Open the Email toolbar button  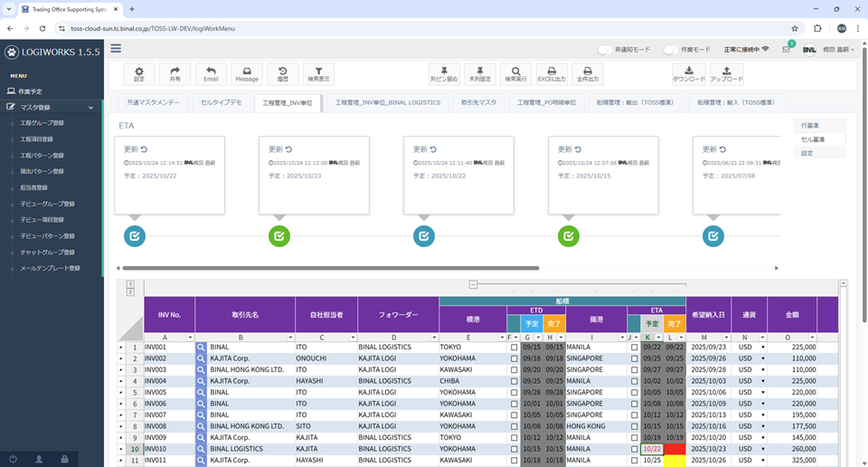coord(210,72)
